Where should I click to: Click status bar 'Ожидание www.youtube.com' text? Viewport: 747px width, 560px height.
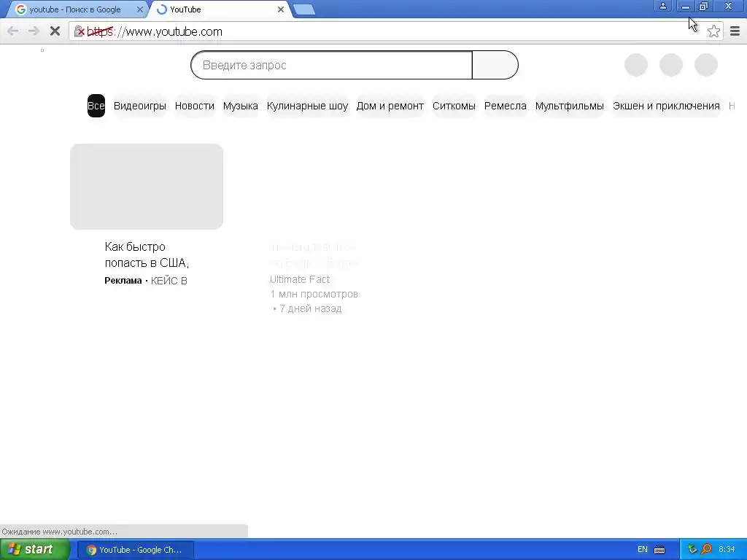60,532
